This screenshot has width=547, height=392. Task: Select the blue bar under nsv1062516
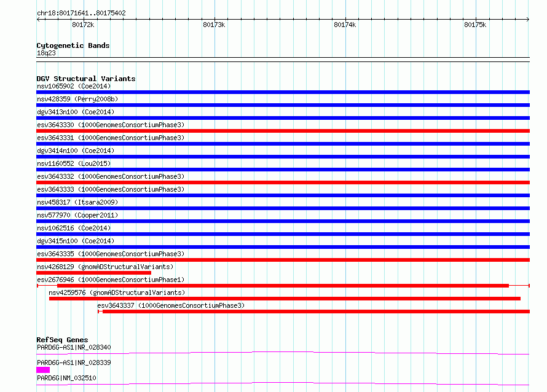click(x=283, y=234)
